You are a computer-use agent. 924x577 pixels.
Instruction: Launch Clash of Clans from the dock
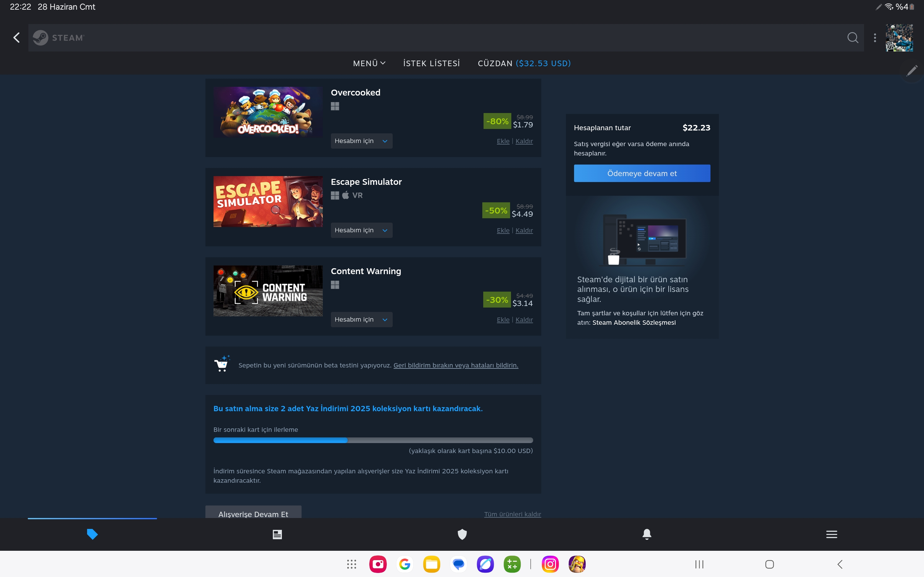coord(577,564)
